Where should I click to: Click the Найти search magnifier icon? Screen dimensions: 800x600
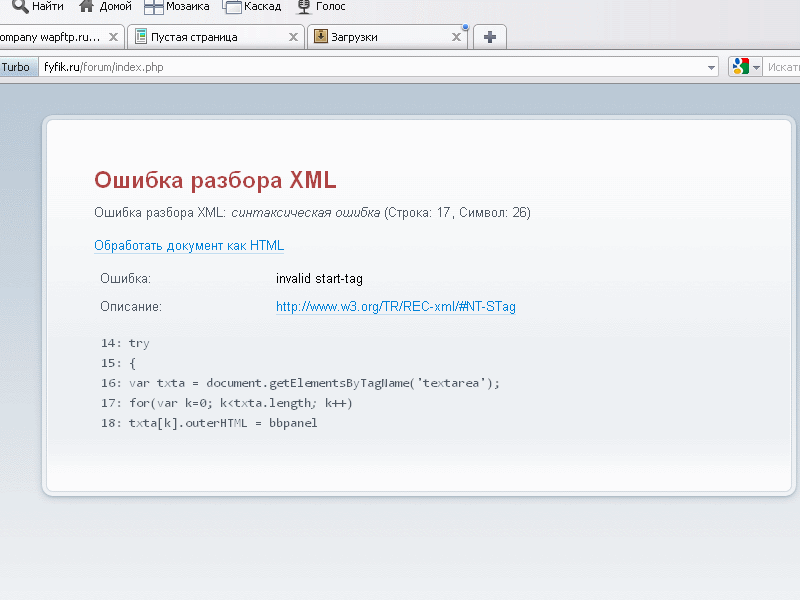point(19,6)
